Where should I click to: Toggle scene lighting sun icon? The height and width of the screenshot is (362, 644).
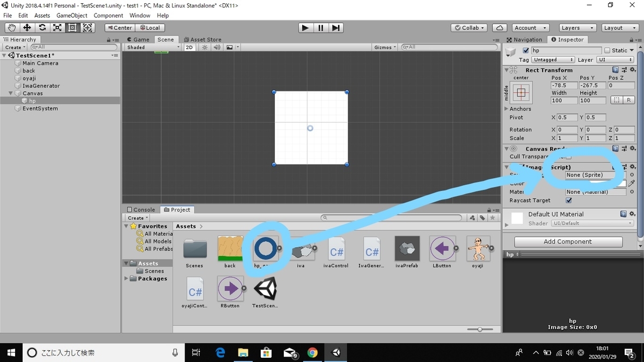pos(204,47)
